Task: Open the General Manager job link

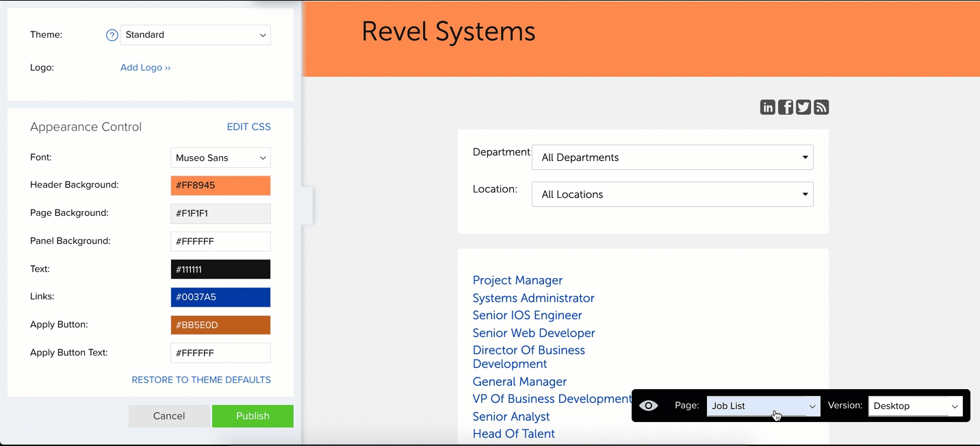Action: click(519, 382)
